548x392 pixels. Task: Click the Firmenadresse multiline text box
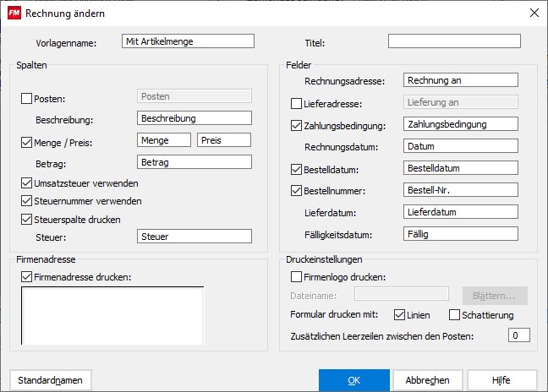click(112, 314)
